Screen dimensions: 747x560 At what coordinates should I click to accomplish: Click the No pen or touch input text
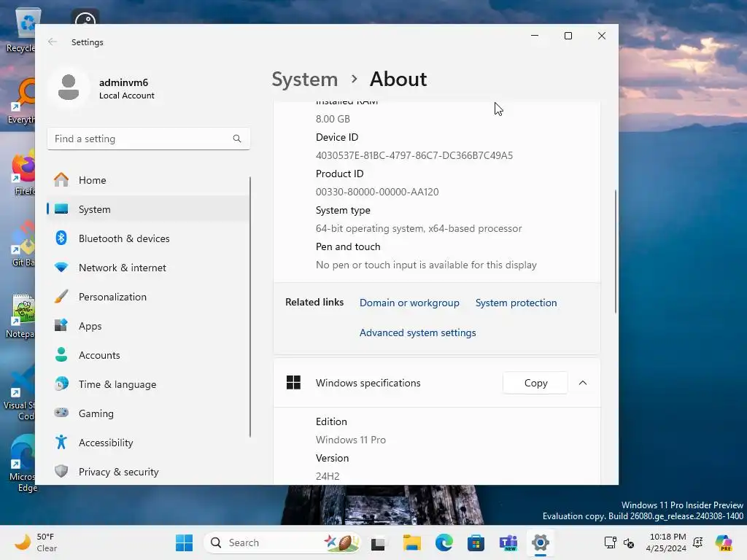(x=426, y=265)
